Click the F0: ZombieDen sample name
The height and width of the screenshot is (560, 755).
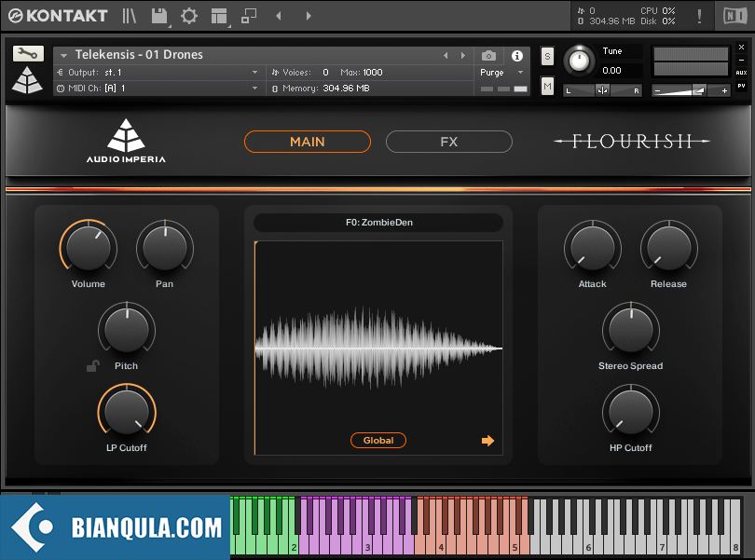[379, 223]
